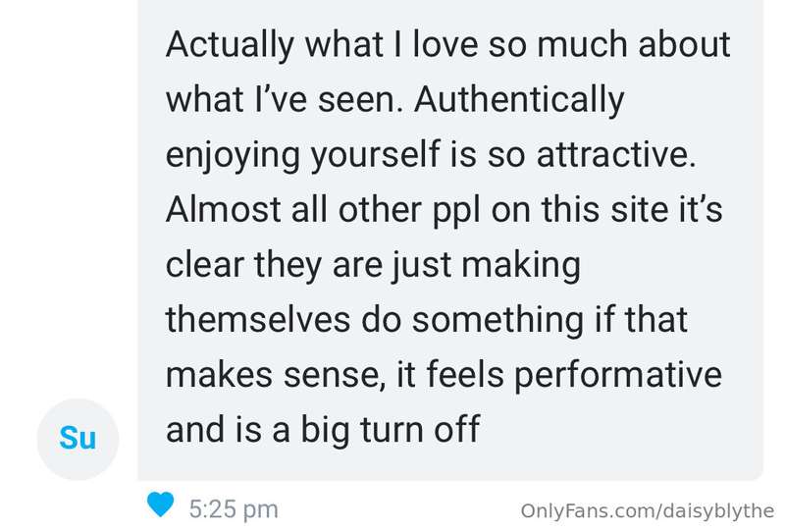Click the line starting with themselves do something
The width and height of the screenshot is (785, 532).
pos(427,321)
